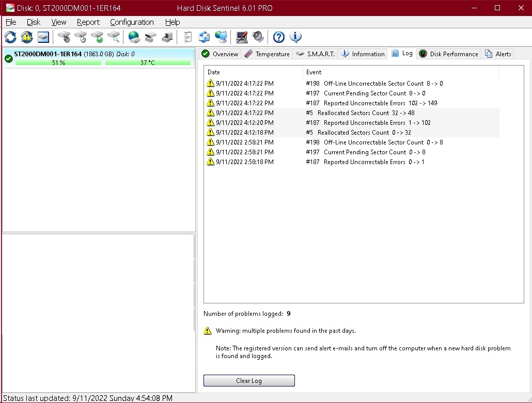The image size is (532, 403).
Task: Switch to the Overview tab
Action: [x=220, y=54]
